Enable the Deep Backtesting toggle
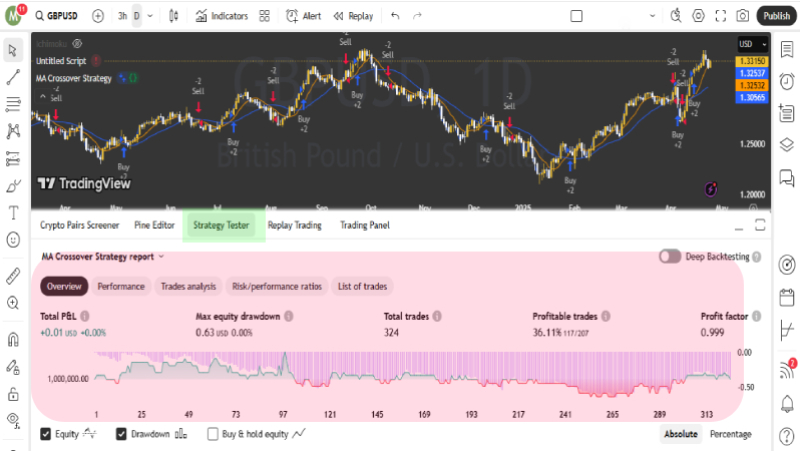 point(669,257)
